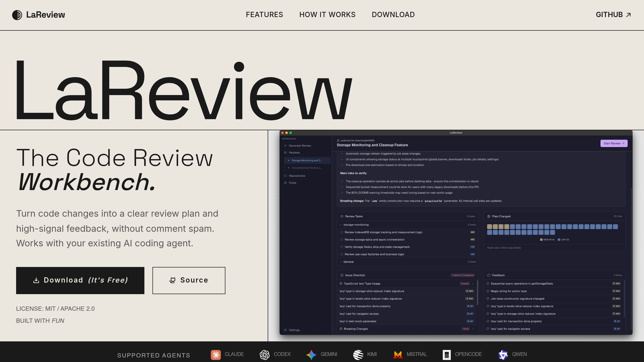The width and height of the screenshot is (644, 362).
Task: Click LOW legend swatch under Files Changed
Action: coord(559,240)
